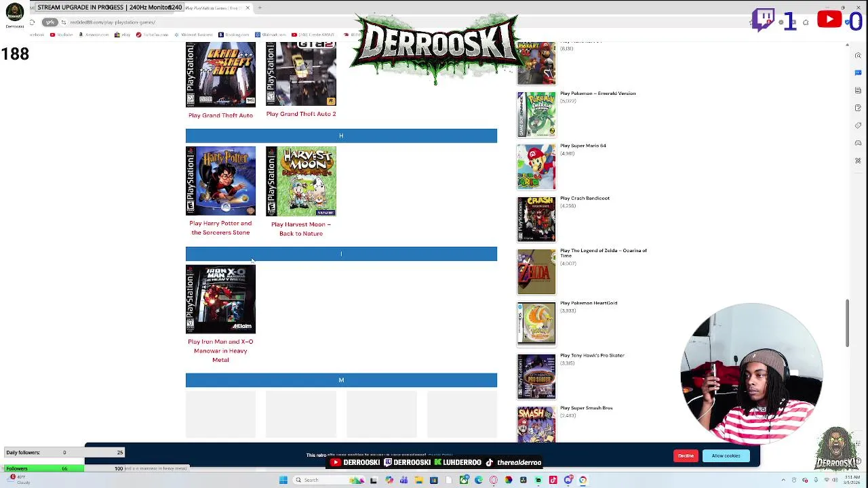Open the Super Mario 64 sidebar thumbnail

coord(536,167)
